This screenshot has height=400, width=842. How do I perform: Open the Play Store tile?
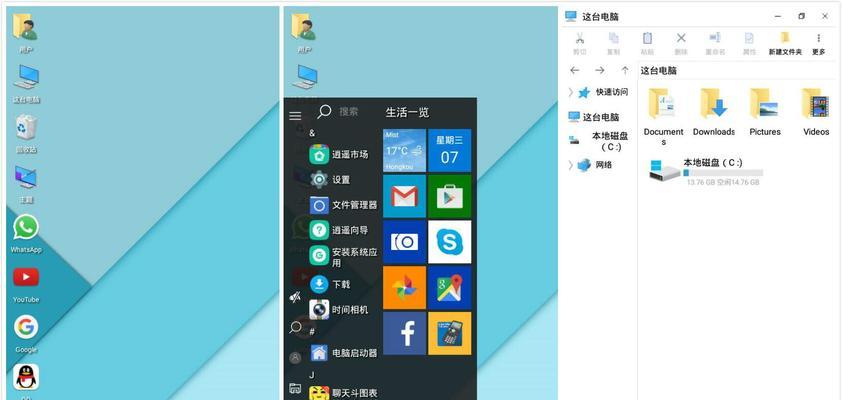click(x=449, y=196)
